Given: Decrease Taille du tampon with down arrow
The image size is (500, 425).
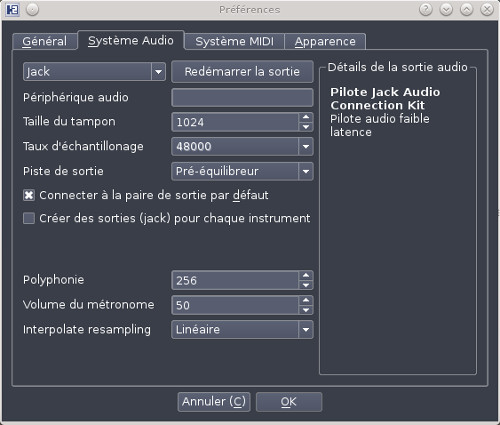Looking at the screenshot, I should pyautogui.click(x=306, y=127).
